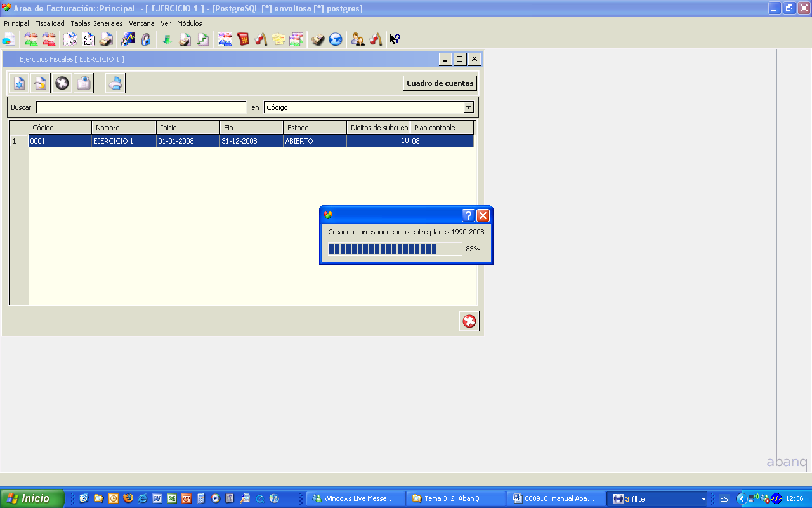Select the plan contable 08 cell
Image resolution: width=812 pixels, height=508 pixels.
442,141
